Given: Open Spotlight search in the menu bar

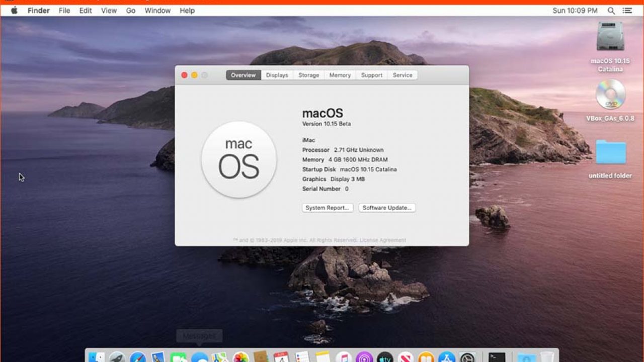Looking at the screenshot, I should point(611,11).
